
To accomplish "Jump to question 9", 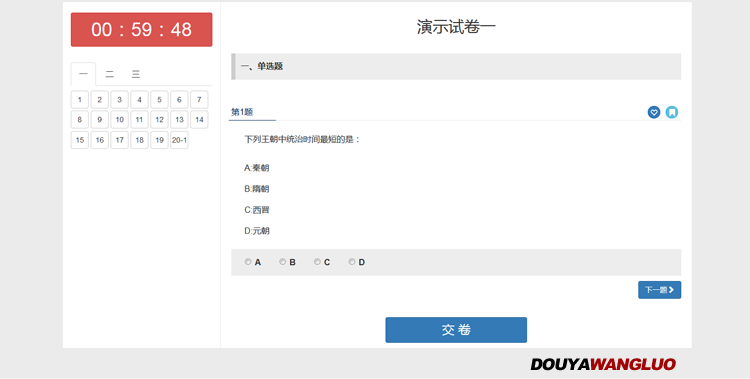I will tap(99, 120).
